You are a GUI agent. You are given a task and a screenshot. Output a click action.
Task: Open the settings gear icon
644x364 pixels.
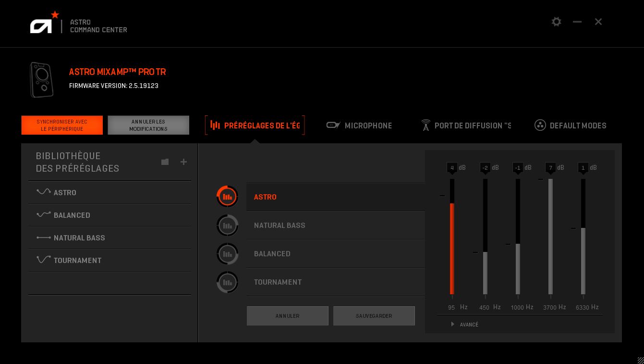pyautogui.click(x=556, y=22)
